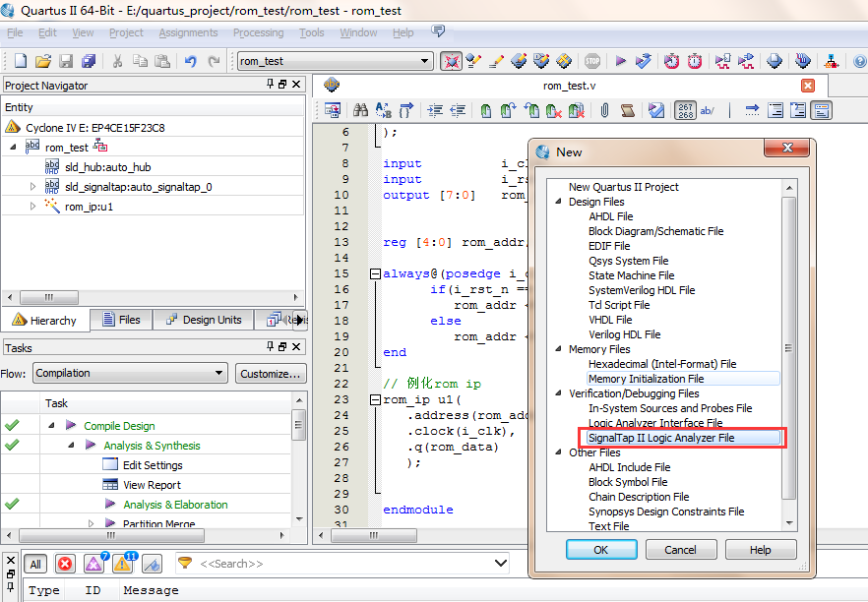The image size is (868, 602).
Task: Close the rom_test.v editor tab
Action: [808, 86]
